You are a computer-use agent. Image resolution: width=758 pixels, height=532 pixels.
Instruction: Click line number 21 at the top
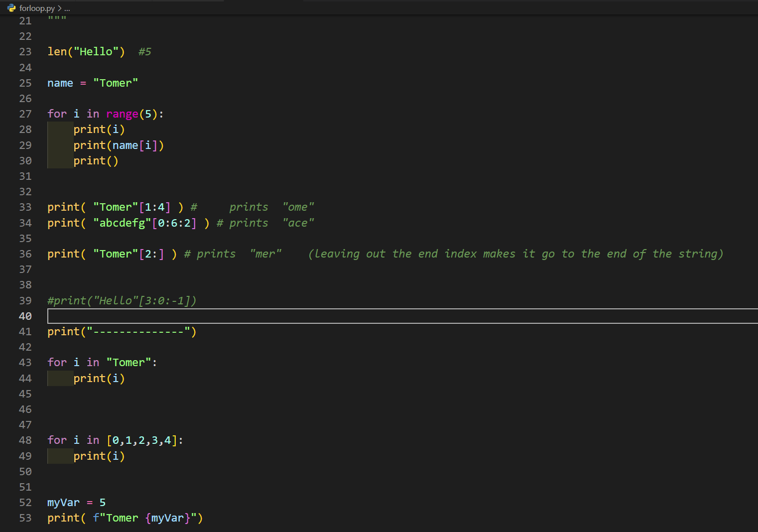(25, 20)
